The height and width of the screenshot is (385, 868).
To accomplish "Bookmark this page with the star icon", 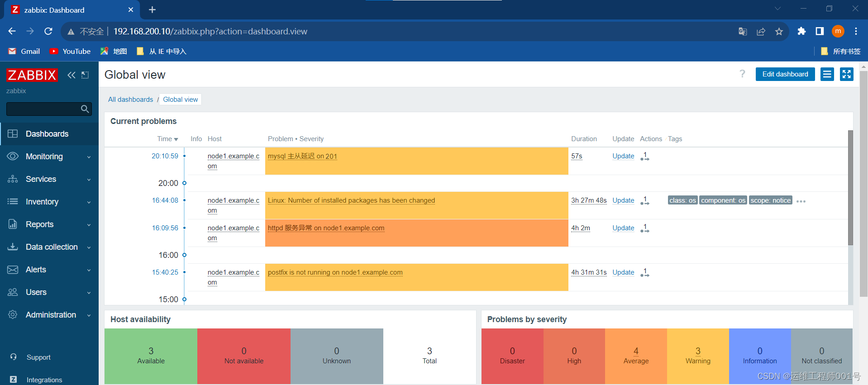I will pyautogui.click(x=779, y=31).
